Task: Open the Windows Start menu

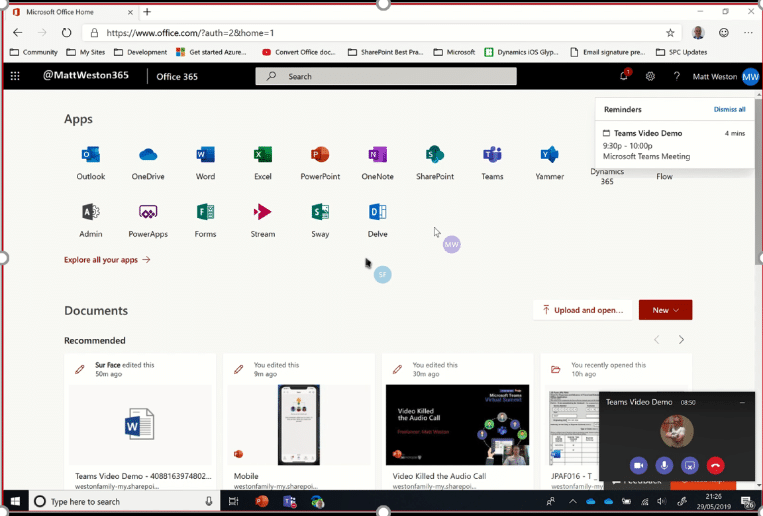Action: [x=15, y=501]
